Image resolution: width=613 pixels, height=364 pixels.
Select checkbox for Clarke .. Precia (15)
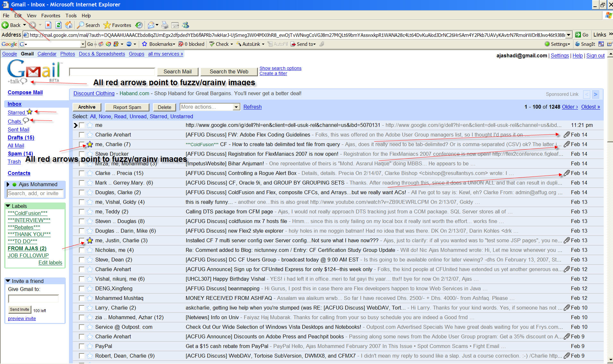point(82,173)
